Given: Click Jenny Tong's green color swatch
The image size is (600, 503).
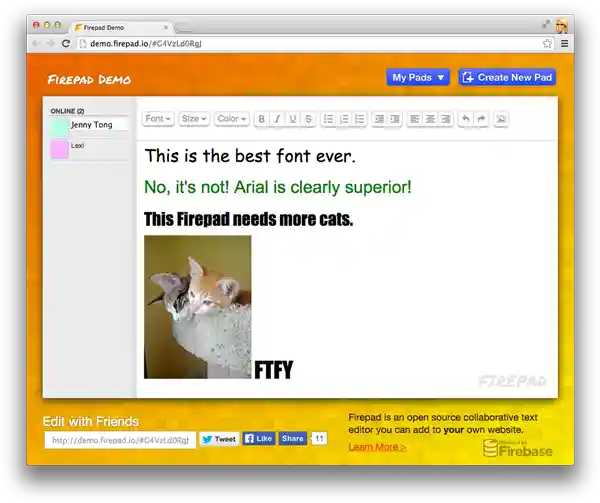Looking at the screenshot, I should click(60, 127).
